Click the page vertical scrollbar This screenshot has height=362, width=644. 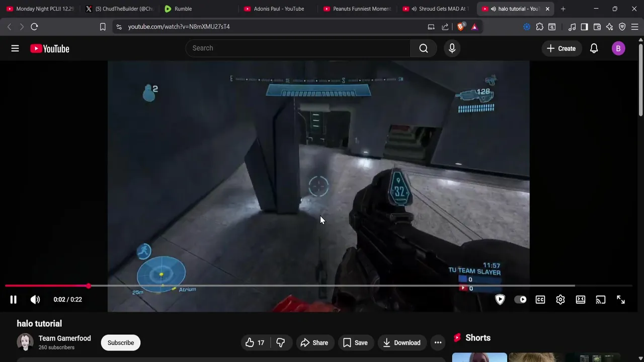click(x=640, y=79)
